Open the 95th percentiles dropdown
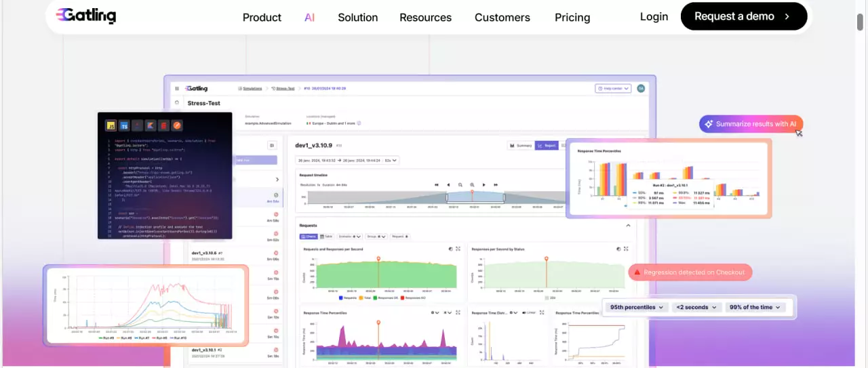 pyautogui.click(x=637, y=307)
